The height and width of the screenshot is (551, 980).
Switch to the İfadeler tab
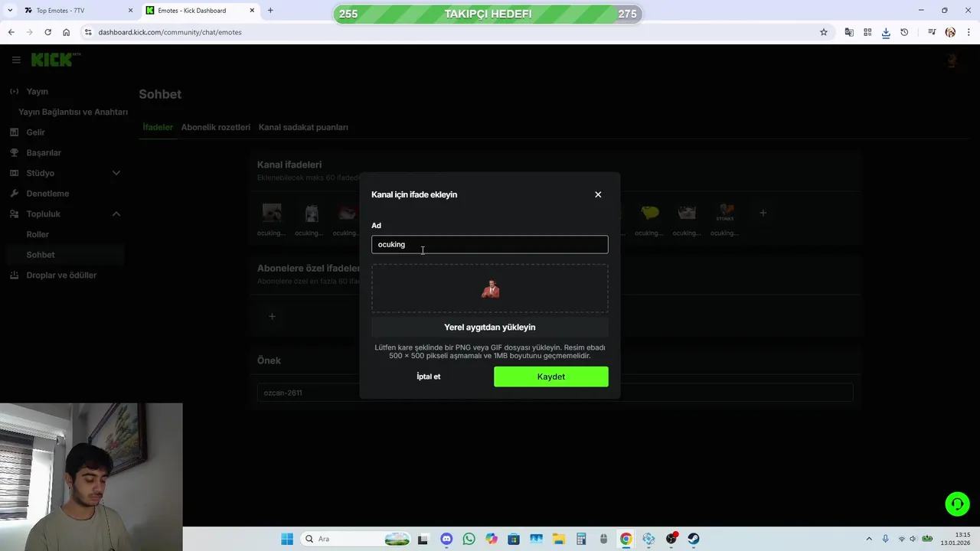(158, 127)
